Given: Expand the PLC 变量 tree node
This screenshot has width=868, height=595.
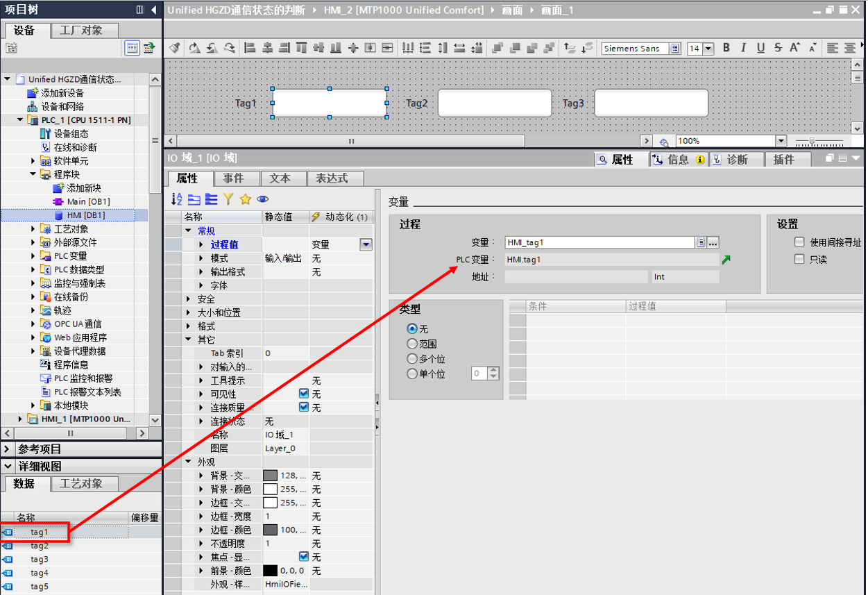Looking at the screenshot, I should (x=33, y=256).
